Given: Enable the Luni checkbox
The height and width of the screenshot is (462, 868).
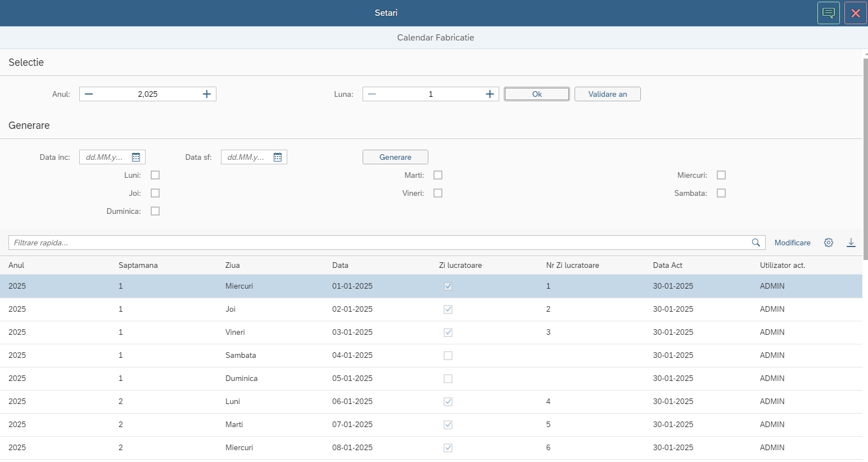Looking at the screenshot, I should (x=155, y=175).
